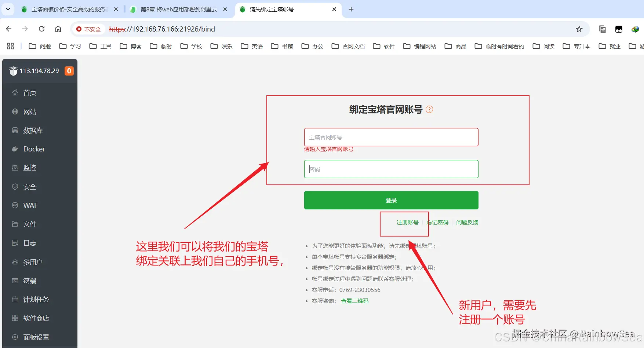
Task: Switch to the 第8章 Alibaba Cloud deployment tab
Action: pyautogui.click(x=176, y=9)
